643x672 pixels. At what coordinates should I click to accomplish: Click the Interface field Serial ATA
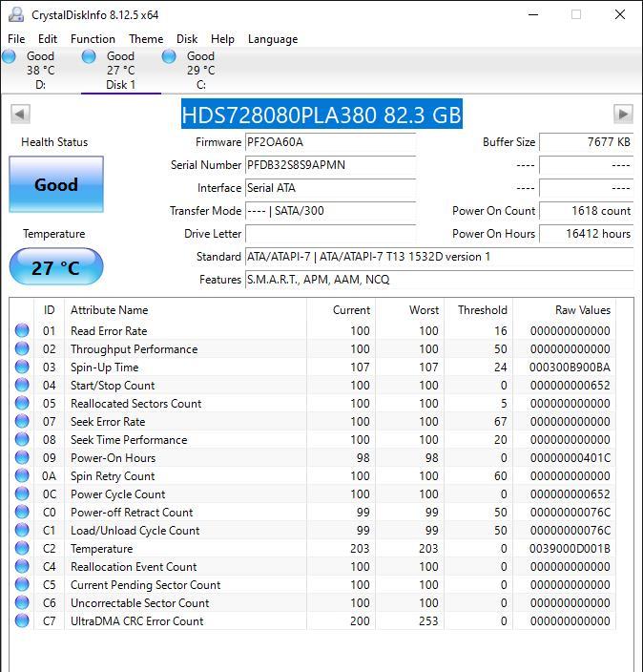[330, 188]
